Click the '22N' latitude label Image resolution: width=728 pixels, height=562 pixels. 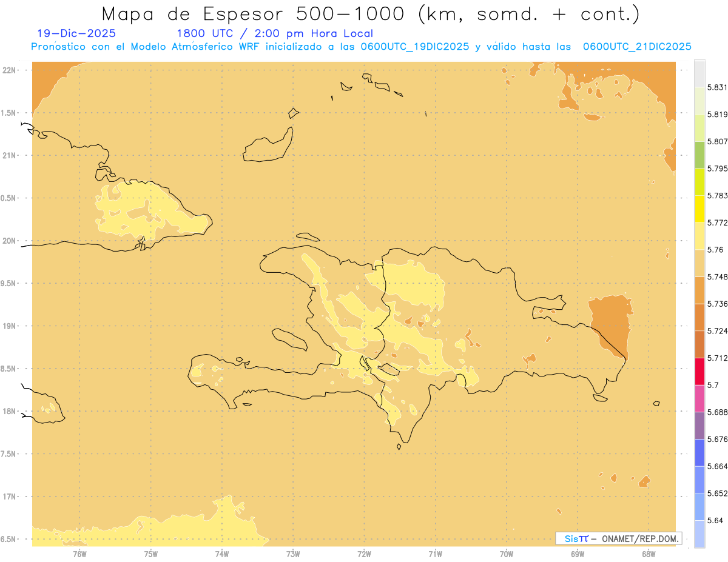(10, 70)
